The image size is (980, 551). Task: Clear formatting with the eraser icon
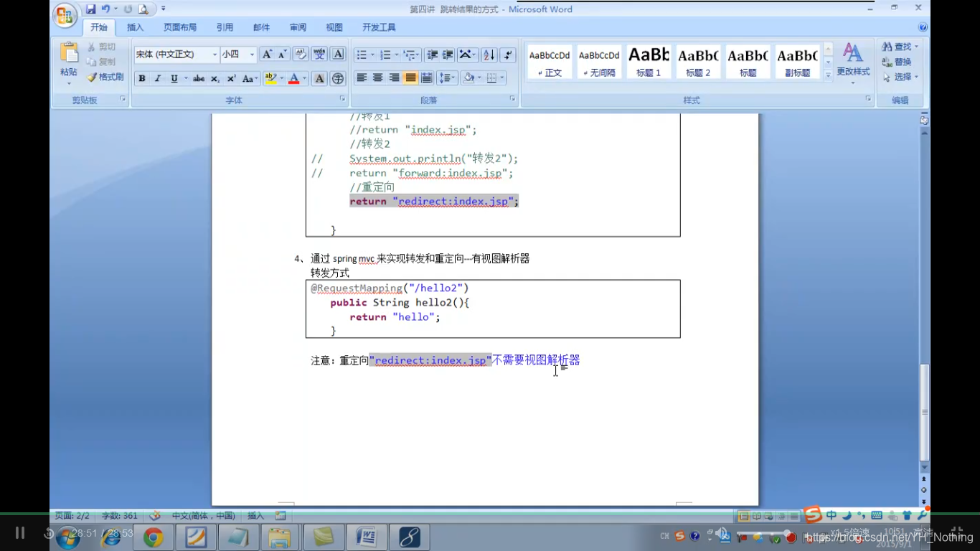[301, 55]
